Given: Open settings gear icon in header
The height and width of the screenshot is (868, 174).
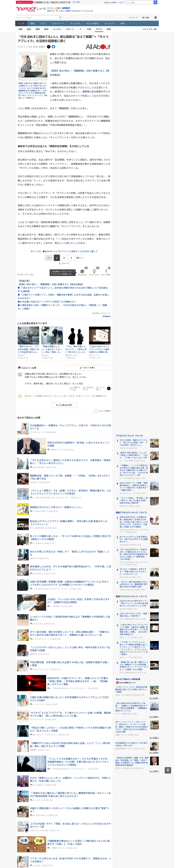Looking at the screenshot, I should [155, 18].
